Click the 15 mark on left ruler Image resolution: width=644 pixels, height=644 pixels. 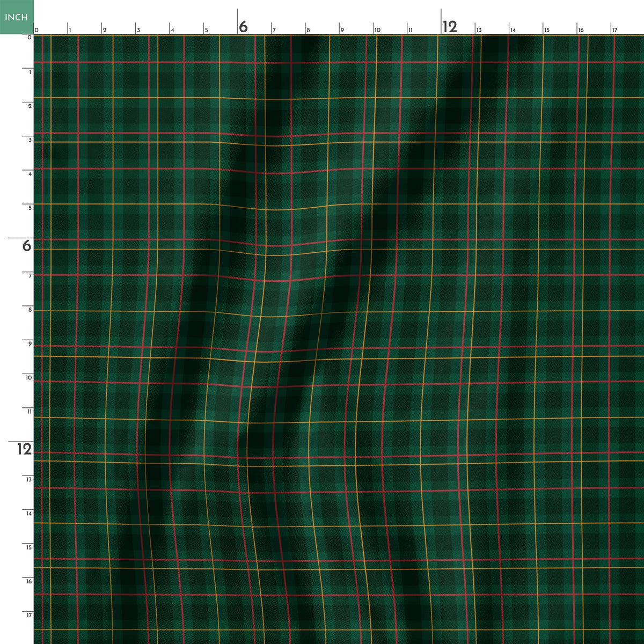29,547
